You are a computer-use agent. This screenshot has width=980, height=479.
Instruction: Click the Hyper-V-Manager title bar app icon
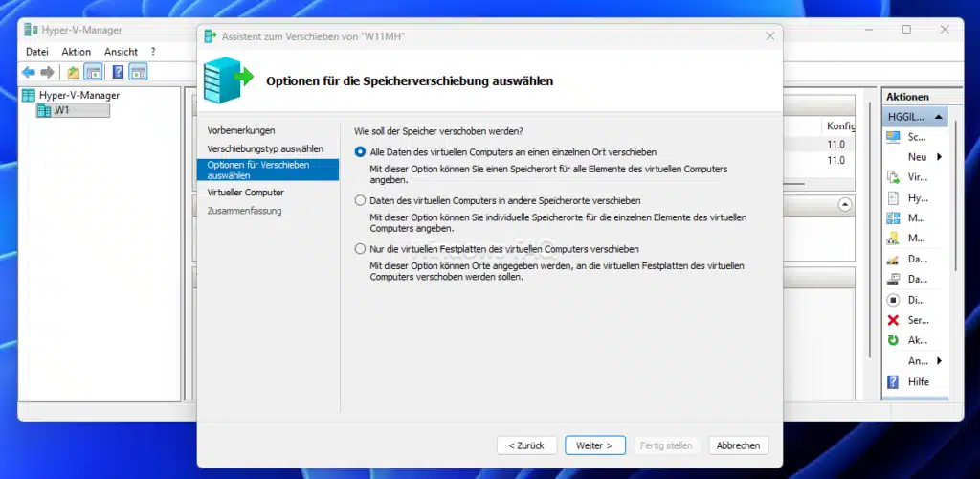31,30
